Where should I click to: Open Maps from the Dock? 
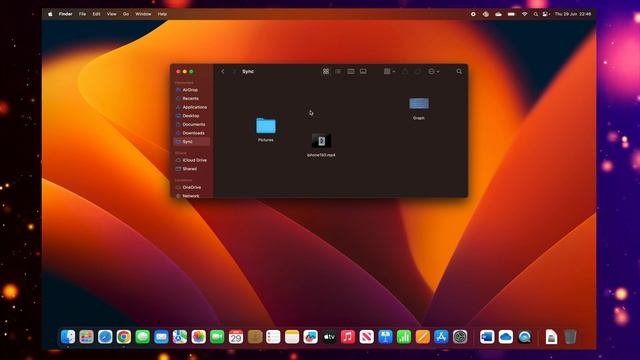[x=180, y=337]
